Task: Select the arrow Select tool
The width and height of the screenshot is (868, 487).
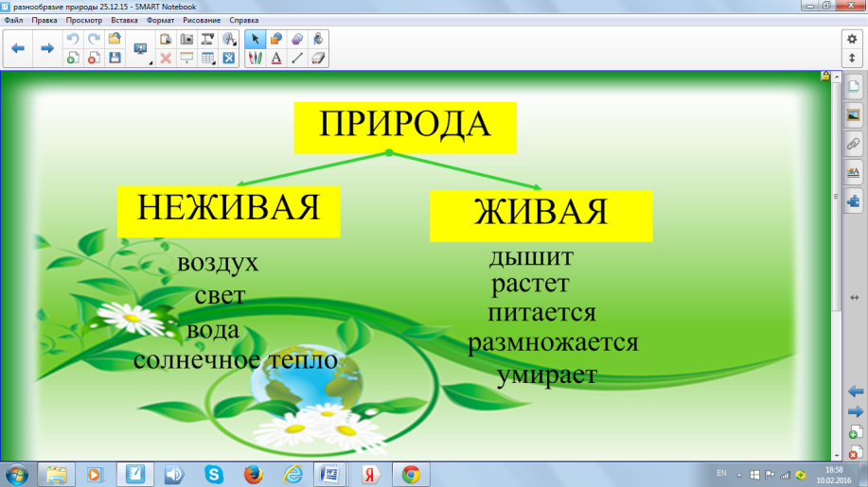Action: click(254, 40)
